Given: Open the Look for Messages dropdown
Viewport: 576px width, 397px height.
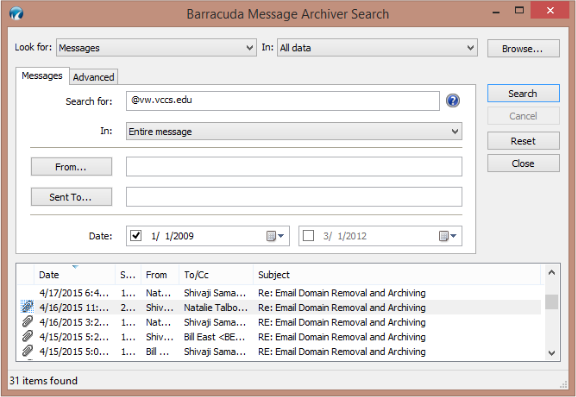Looking at the screenshot, I should pyautogui.click(x=156, y=48).
